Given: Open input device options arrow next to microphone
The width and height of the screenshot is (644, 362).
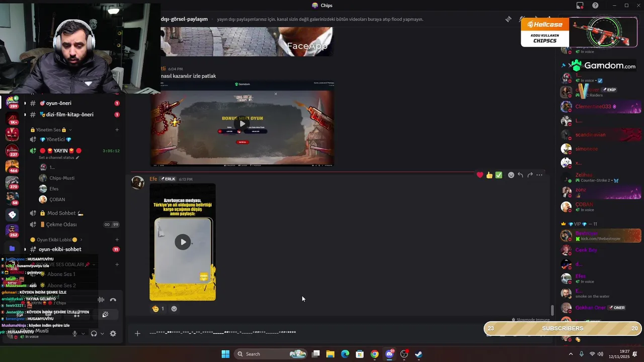Looking at the screenshot, I should coord(83,333).
